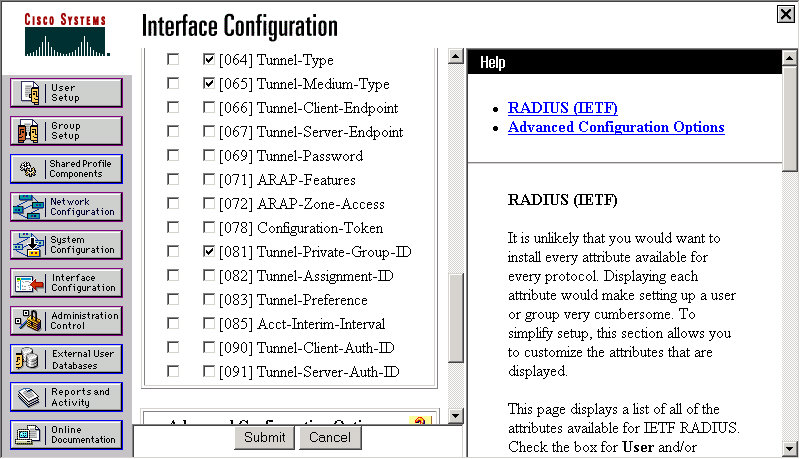Click the [085] Acct-Interim-Interval label
800x459 pixels.
coord(302,323)
